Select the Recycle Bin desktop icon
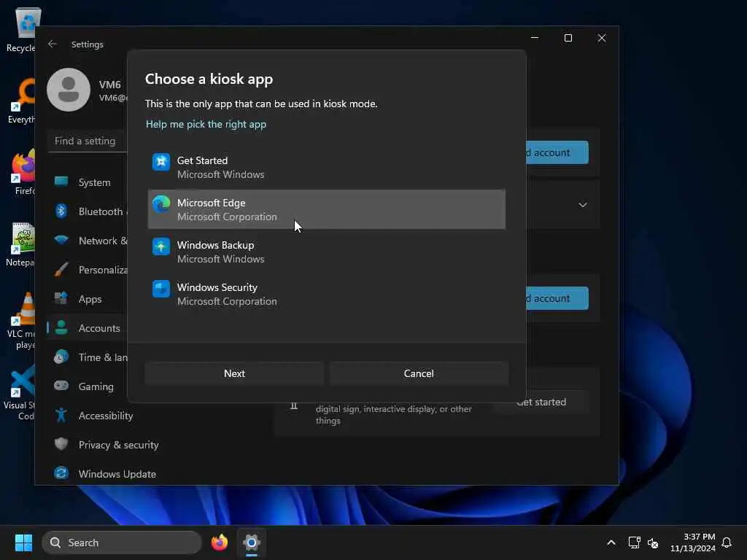 point(21,31)
